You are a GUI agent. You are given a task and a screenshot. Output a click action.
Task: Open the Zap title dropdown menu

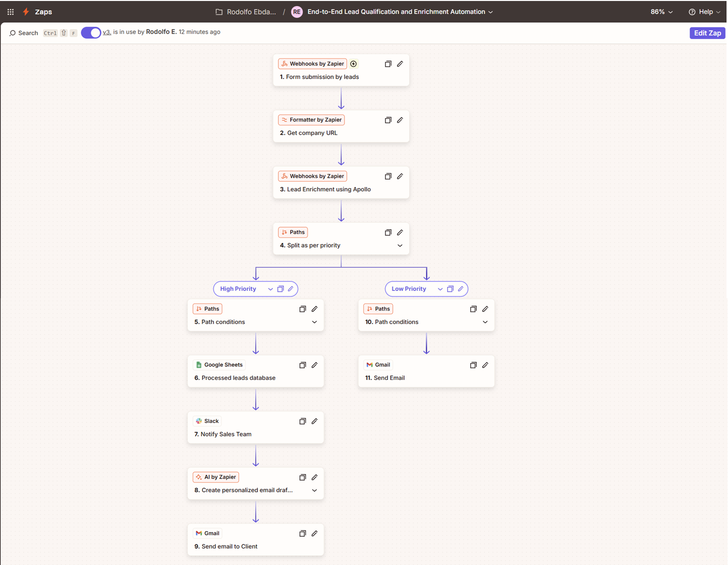(x=490, y=12)
